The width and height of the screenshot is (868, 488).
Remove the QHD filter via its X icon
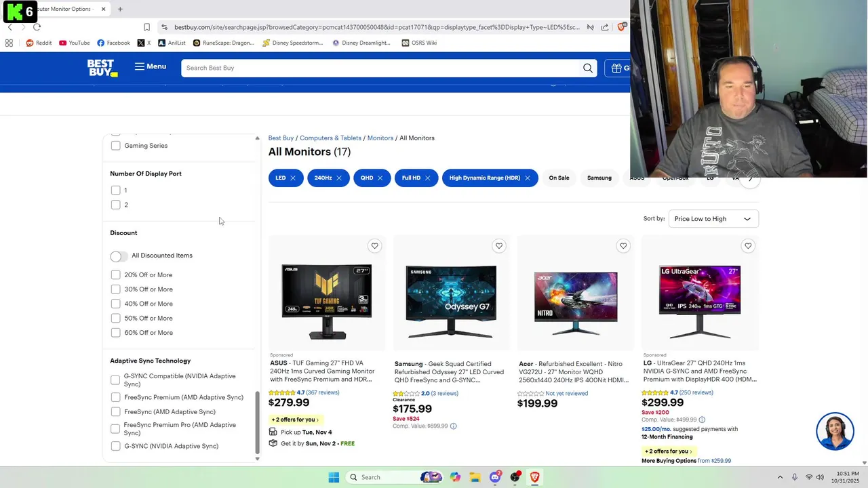click(x=380, y=178)
